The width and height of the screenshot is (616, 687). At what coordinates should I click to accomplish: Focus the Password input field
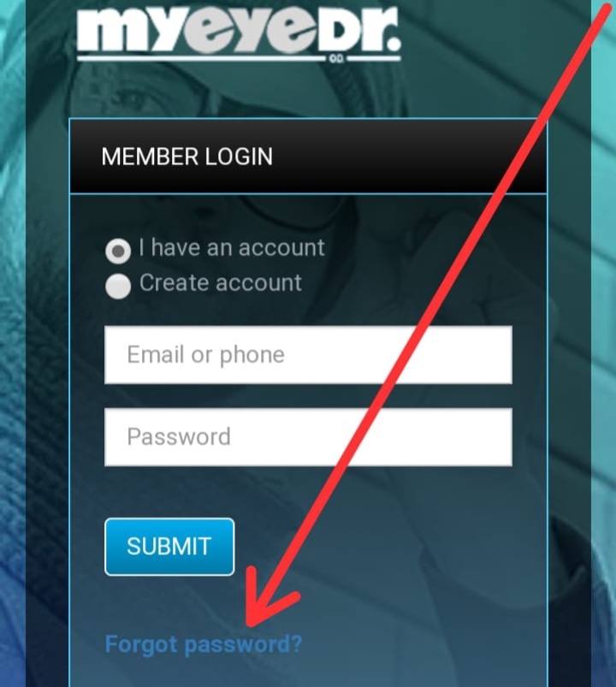pyautogui.click(x=309, y=437)
